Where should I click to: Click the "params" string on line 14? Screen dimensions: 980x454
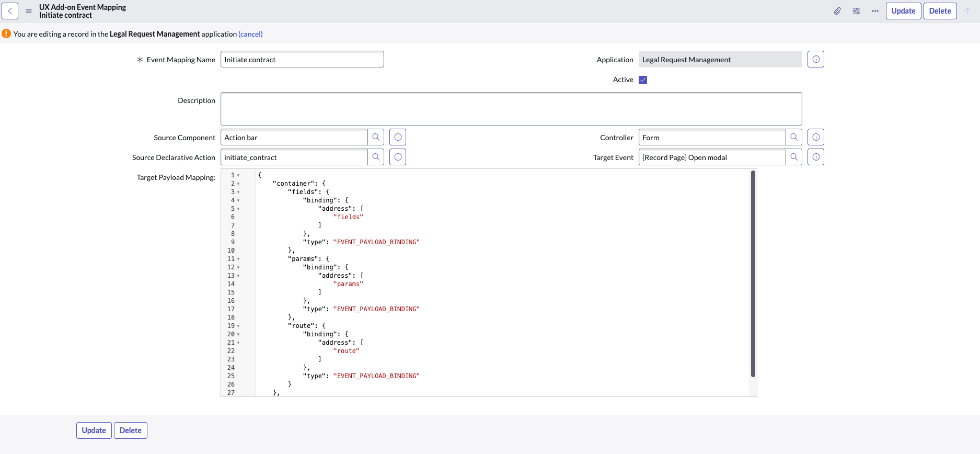pyautogui.click(x=348, y=284)
